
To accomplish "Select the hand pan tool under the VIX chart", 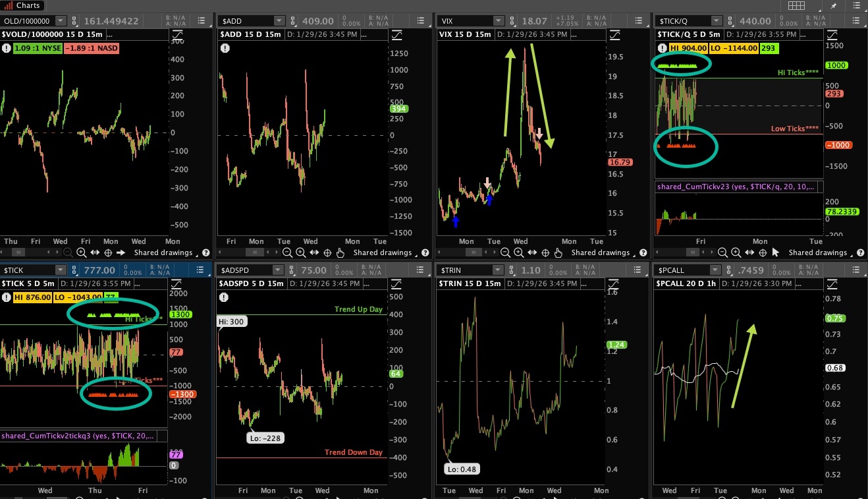I will click(558, 252).
